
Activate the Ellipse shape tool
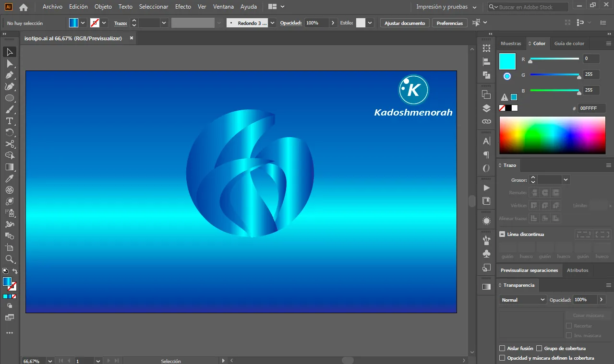point(9,98)
